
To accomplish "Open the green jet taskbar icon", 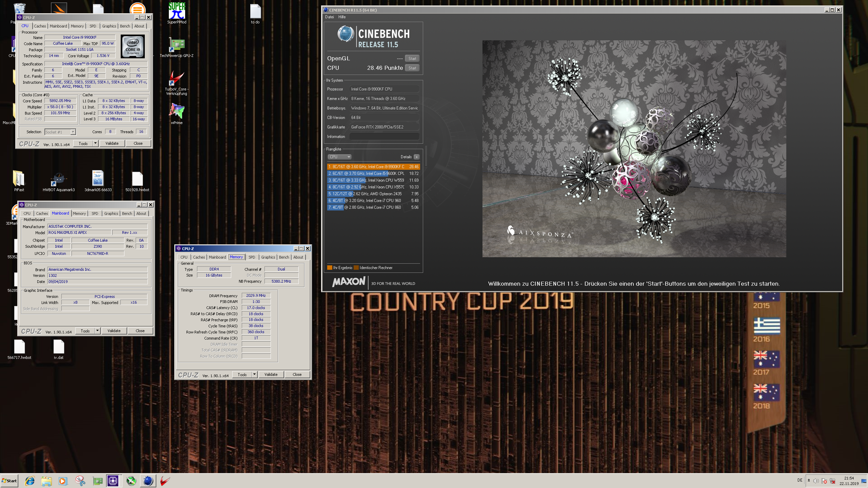I will tap(131, 481).
